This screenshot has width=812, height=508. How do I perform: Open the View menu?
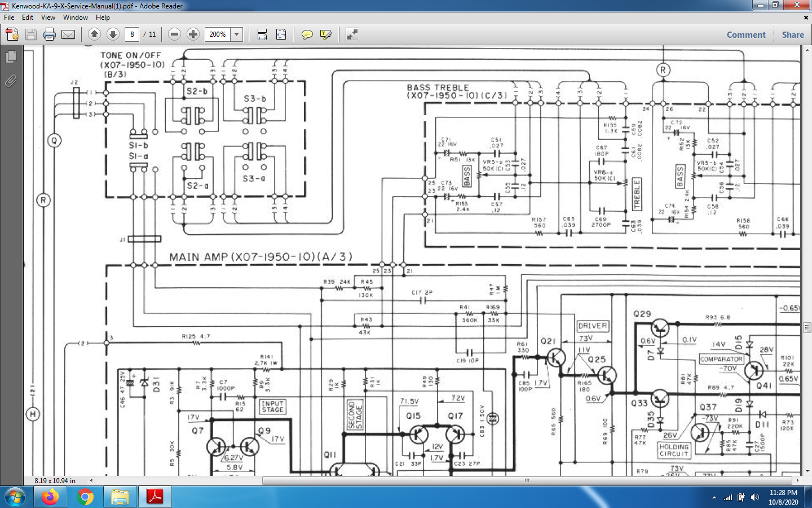(48, 17)
